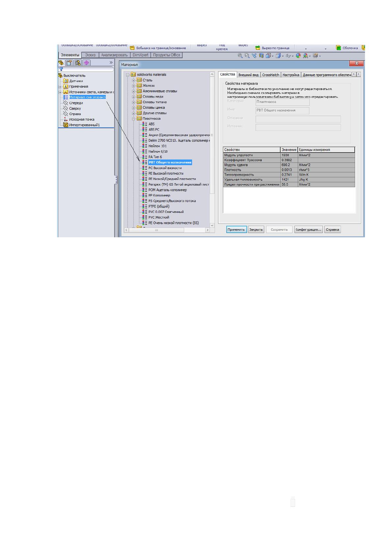This screenshot has height=555, width=392.
Task: Expand the Алюминиевые сплавы category
Action: point(133,91)
